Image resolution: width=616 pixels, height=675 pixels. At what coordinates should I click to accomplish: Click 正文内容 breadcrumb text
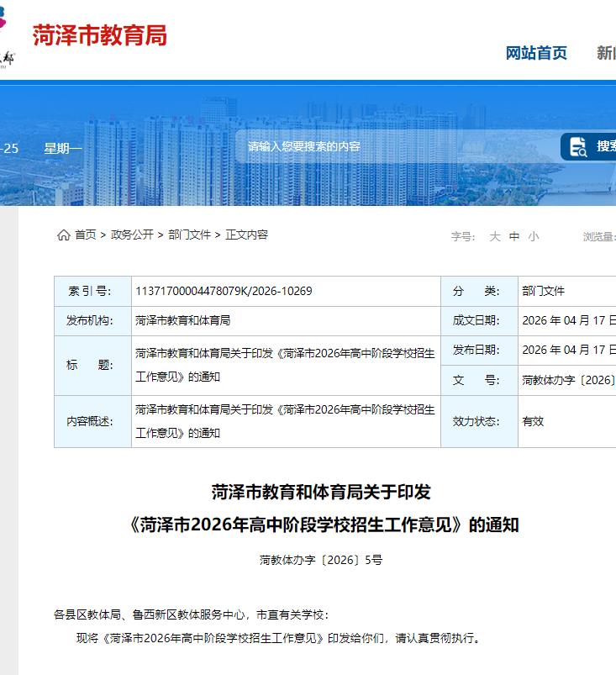[x=247, y=235]
